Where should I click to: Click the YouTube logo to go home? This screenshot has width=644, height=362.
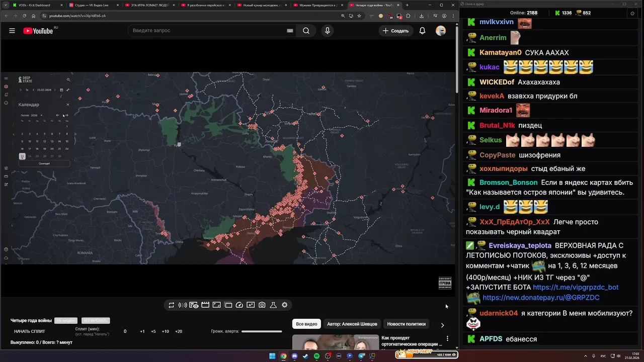(38, 31)
